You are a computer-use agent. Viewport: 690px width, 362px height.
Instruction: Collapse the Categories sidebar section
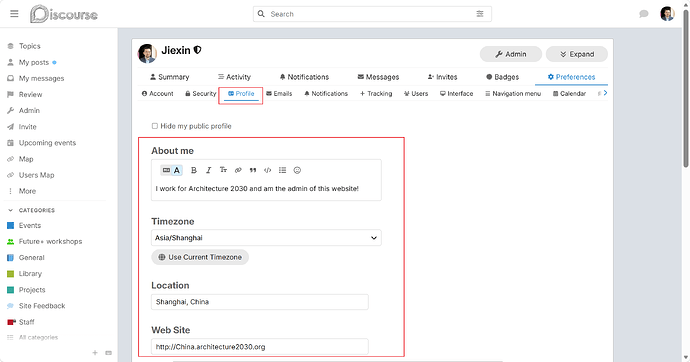click(31, 210)
